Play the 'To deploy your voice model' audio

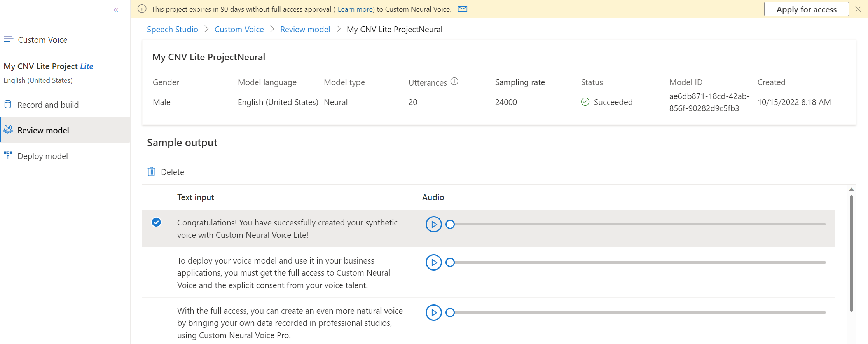433,262
